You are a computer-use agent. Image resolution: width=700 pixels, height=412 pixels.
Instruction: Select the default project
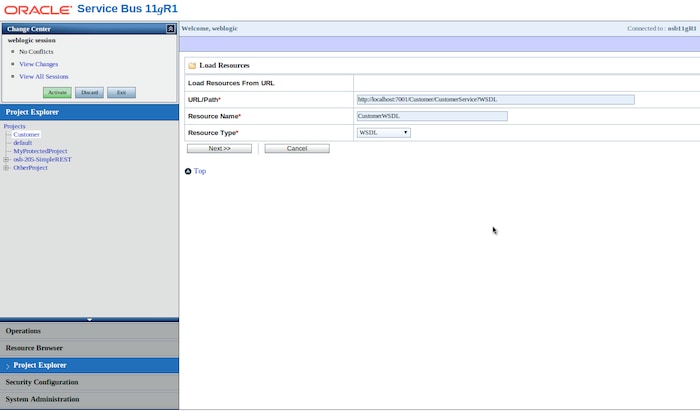(22, 143)
